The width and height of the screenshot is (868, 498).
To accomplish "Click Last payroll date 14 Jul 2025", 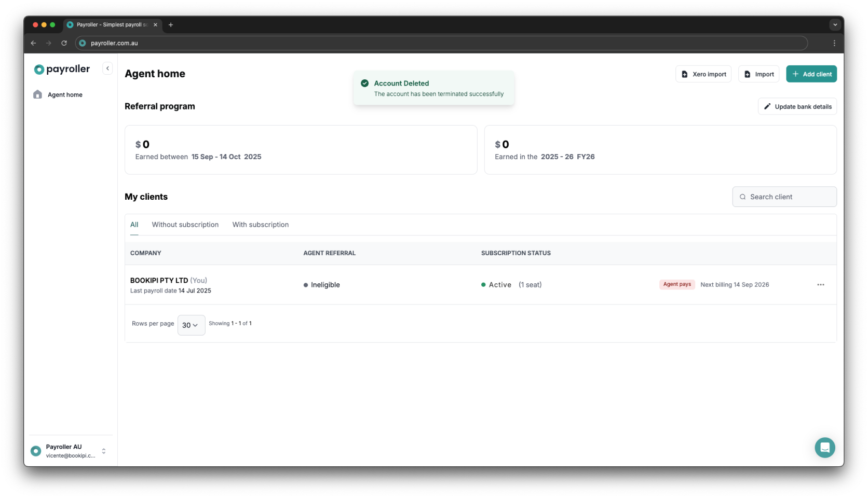I will [171, 291].
